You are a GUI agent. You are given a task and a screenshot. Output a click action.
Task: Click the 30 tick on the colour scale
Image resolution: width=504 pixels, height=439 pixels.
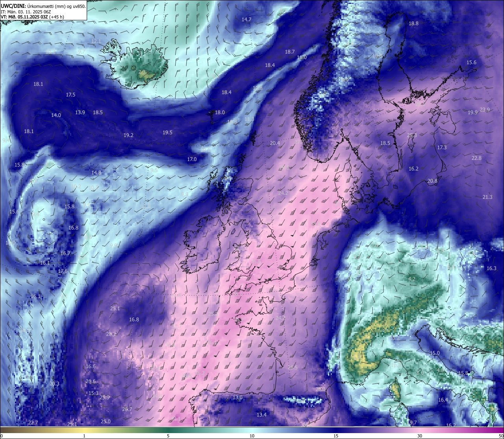coord(420,436)
